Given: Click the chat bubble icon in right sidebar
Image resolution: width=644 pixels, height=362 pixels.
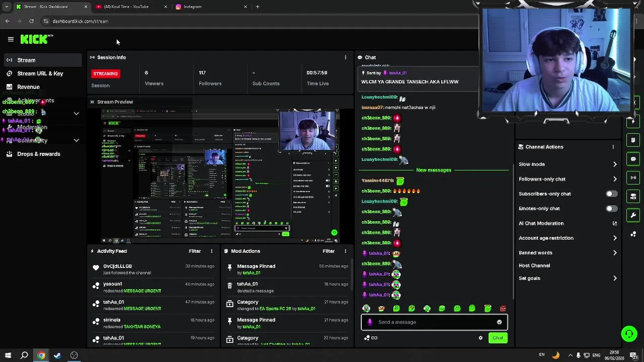Looking at the screenshot, I should (633, 159).
